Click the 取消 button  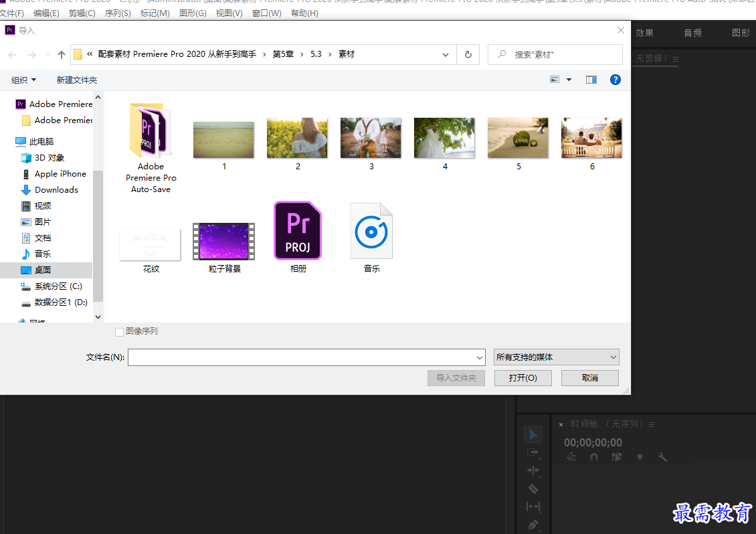(x=589, y=377)
